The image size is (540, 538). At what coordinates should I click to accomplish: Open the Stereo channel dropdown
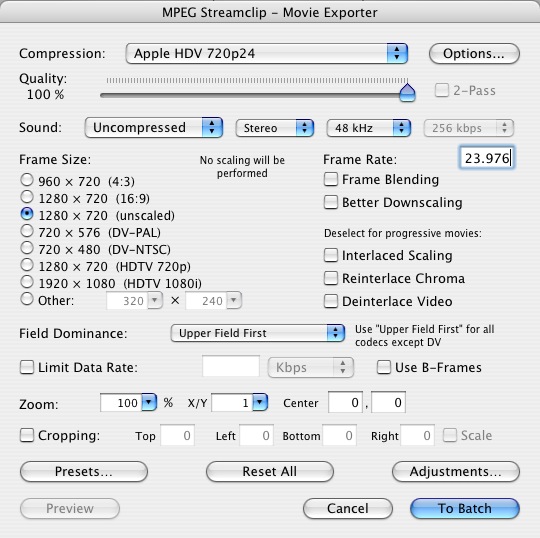(x=274, y=128)
